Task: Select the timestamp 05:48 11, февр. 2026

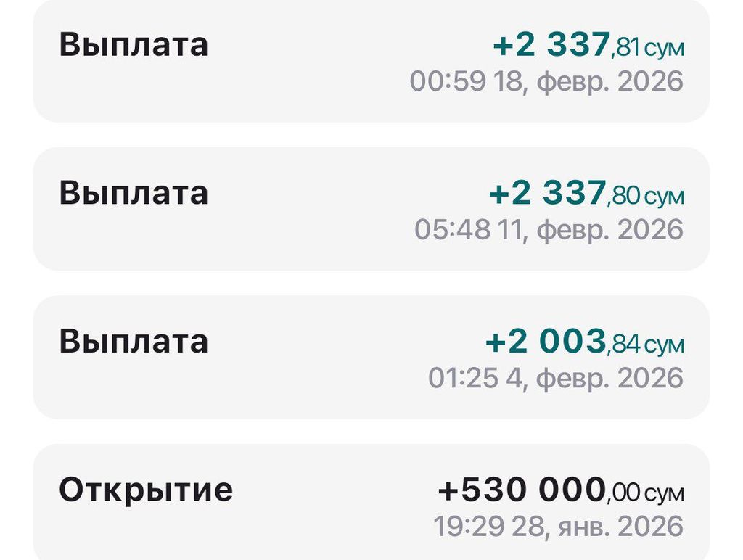Action: point(549,230)
